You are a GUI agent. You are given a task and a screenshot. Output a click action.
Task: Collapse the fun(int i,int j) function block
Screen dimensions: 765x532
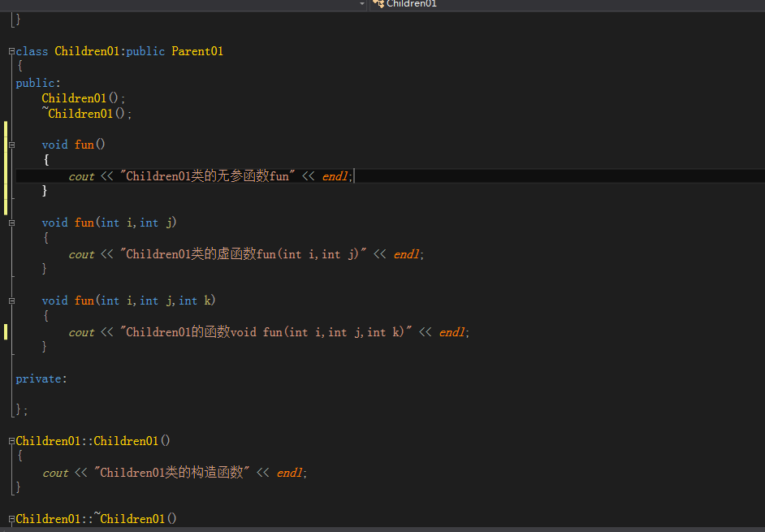pos(11,223)
